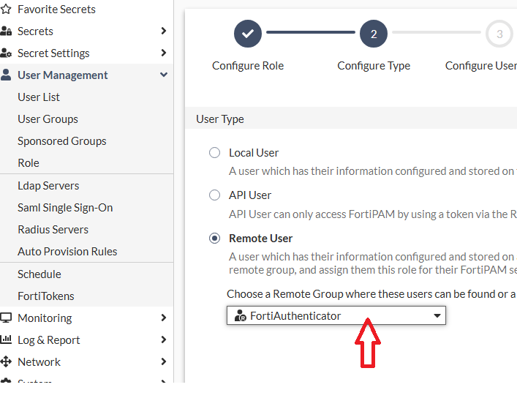Select the Local User radio button
The width and height of the screenshot is (517, 420).
(214, 153)
